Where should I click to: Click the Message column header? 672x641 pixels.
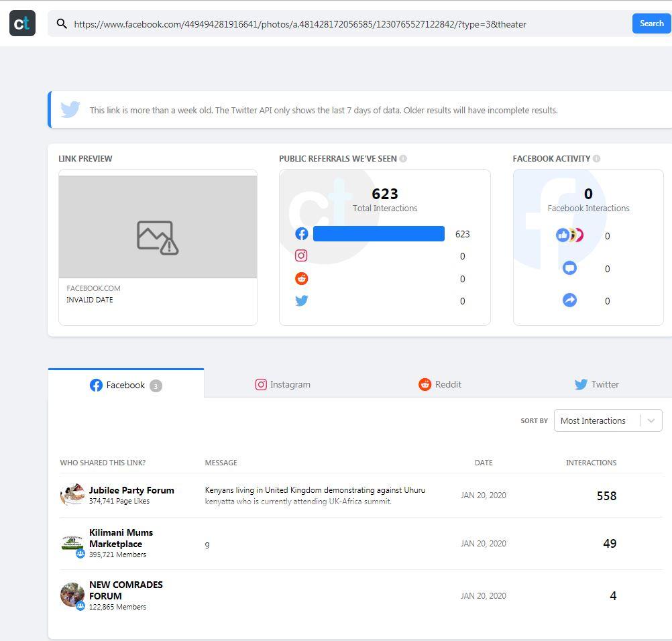[x=221, y=463]
